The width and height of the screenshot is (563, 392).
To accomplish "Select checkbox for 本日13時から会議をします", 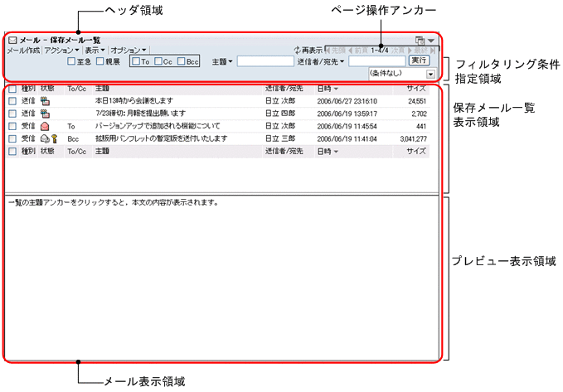I will (12, 101).
